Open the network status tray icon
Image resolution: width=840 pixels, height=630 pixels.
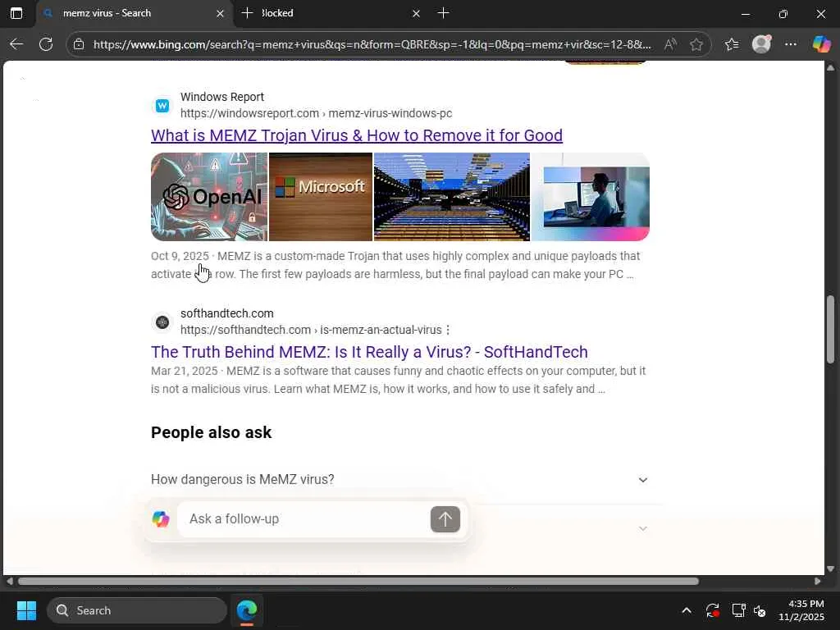coord(739,610)
